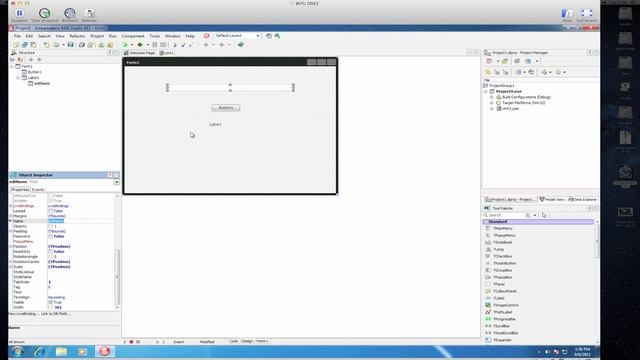Select the TPopupMenu component in Tool Palette
Viewport: 640px width, 360px height.
point(503,235)
